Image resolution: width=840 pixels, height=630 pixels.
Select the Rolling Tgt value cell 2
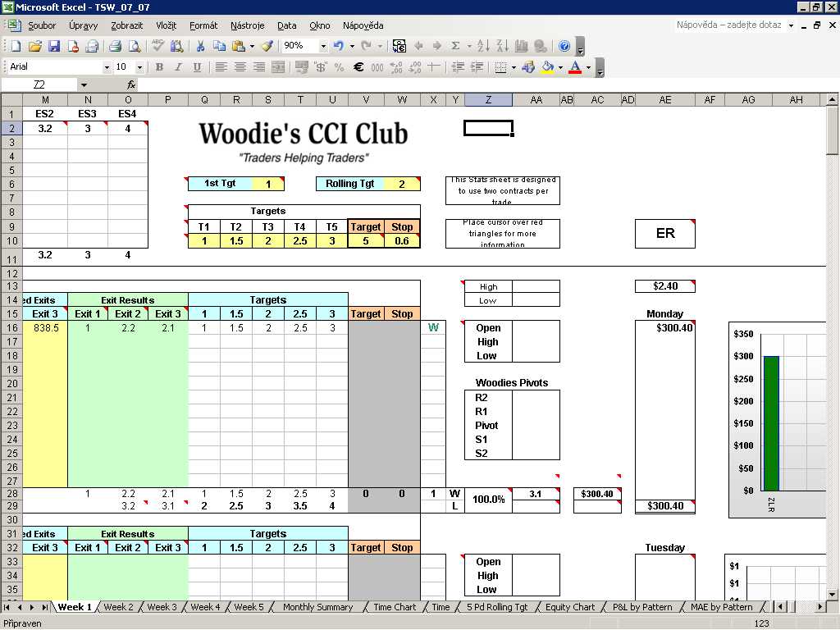(x=402, y=184)
